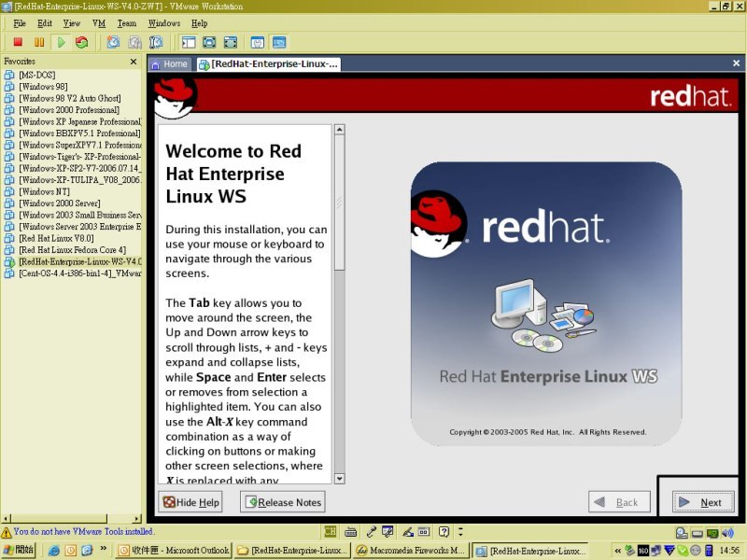Open RedHat-Enterprise-Linux folder taskbar button
Viewport: 747px width, 560px height.
pos(292,551)
